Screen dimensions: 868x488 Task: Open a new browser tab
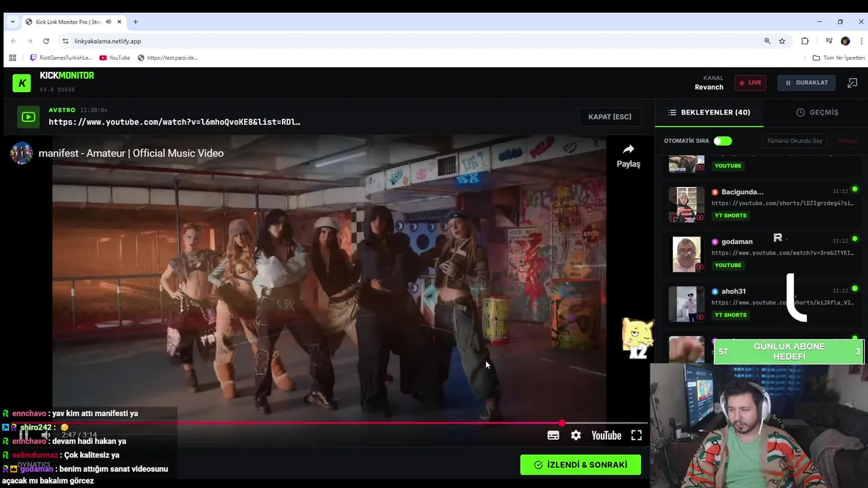136,22
